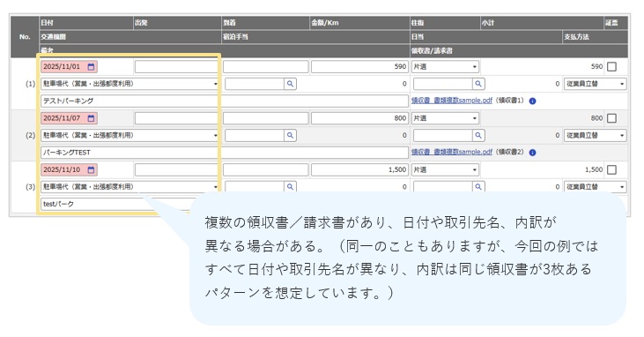Screen dimensions: 644x337
Task: Click the No. column header
Action: pos(25,37)
